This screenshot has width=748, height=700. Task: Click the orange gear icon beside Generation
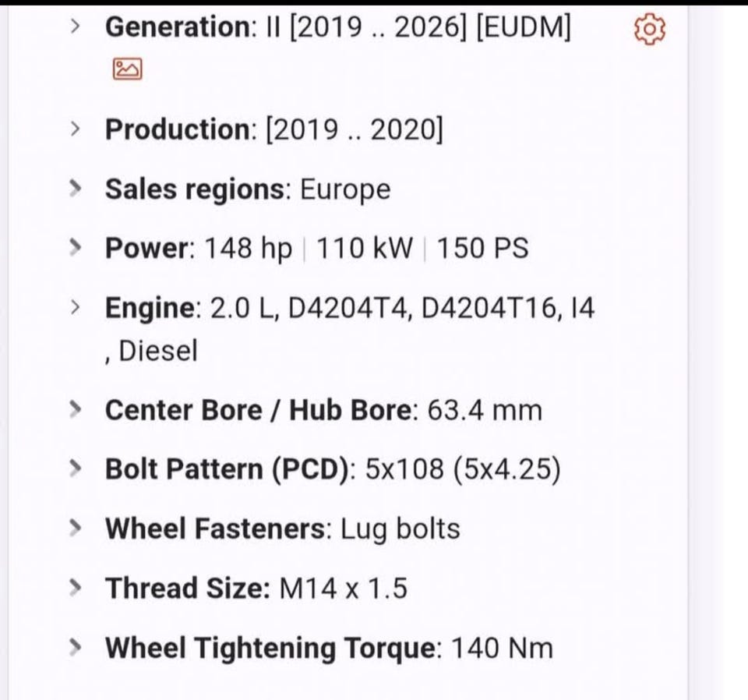(x=650, y=30)
